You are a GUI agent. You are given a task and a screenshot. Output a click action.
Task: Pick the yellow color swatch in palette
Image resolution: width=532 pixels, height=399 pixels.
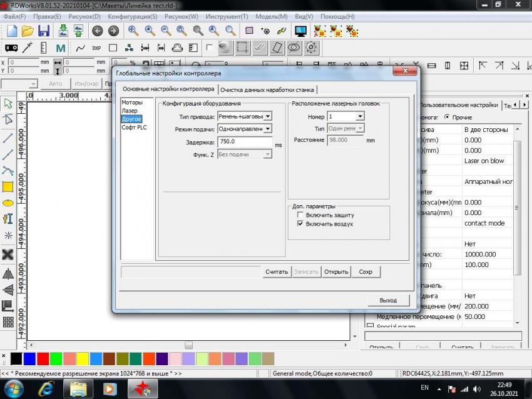[83, 358]
